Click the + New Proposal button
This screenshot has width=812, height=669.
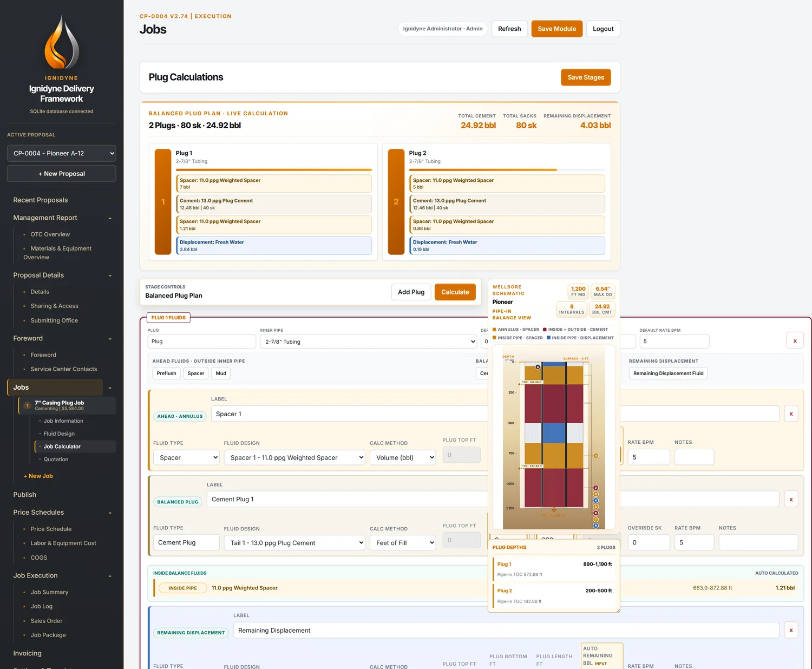pyautogui.click(x=61, y=174)
